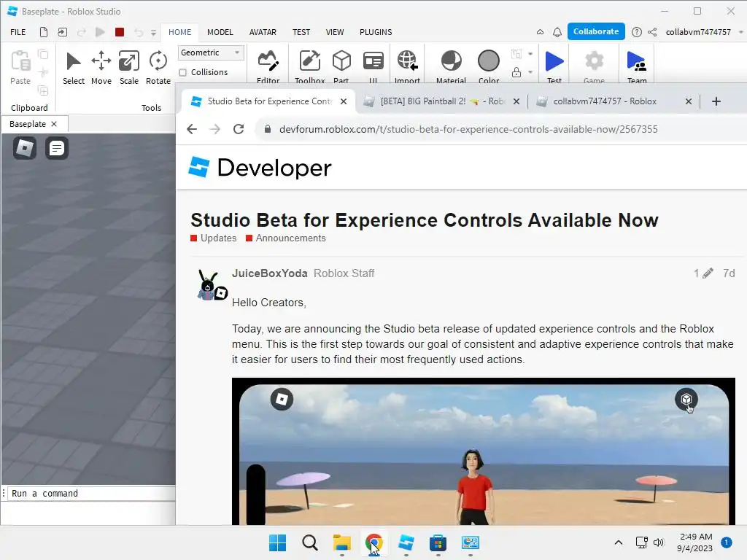Click the Developer forum logo

click(x=260, y=167)
